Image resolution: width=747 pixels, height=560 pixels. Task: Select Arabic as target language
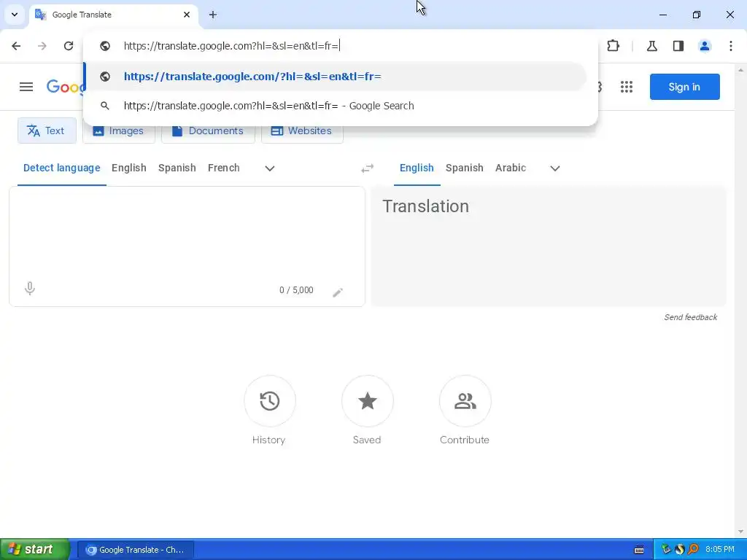[x=510, y=168]
